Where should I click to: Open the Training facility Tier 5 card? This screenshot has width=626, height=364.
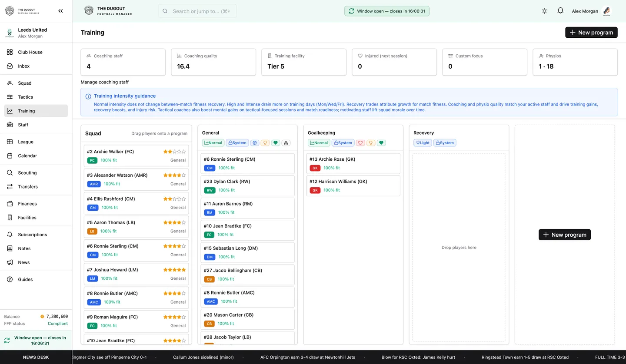click(x=304, y=62)
